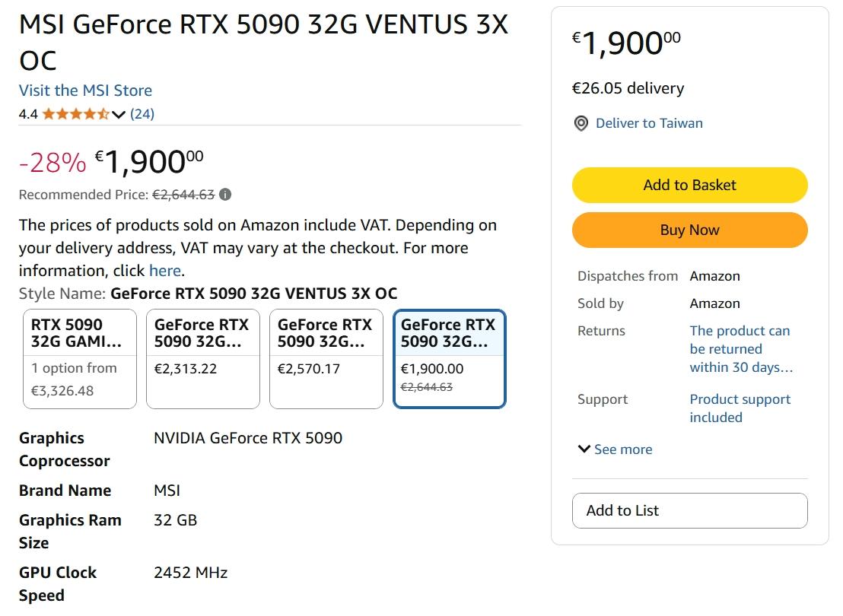
Task: Visit the MSI Store link
Action: click(x=85, y=90)
